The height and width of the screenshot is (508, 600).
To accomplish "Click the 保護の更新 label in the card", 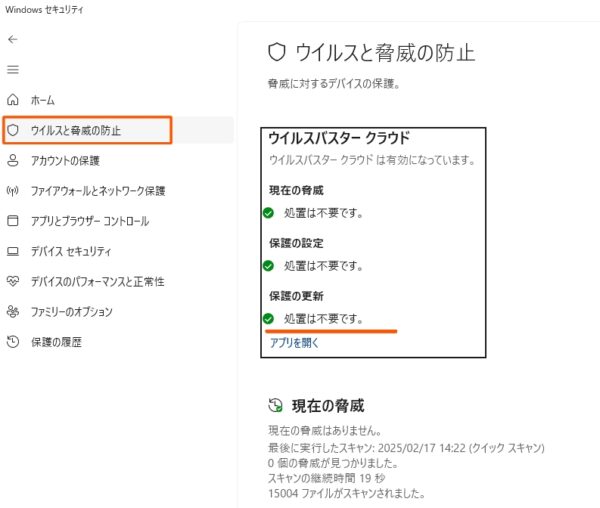I will tap(296, 296).
